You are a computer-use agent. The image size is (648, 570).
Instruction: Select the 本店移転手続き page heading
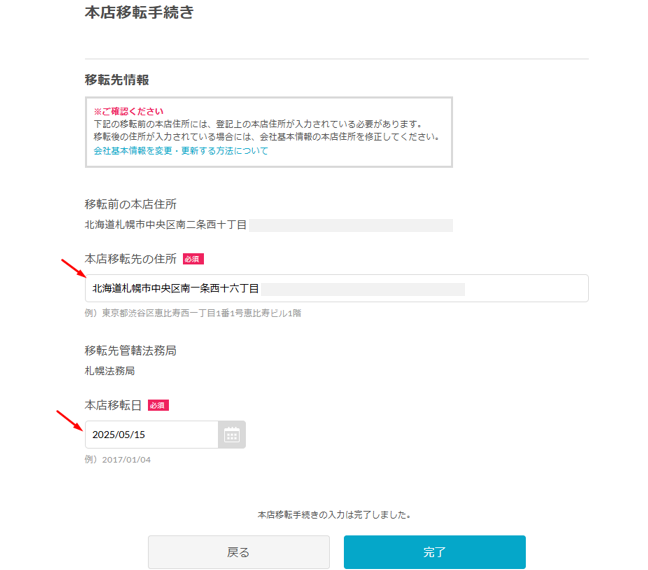pos(139,13)
